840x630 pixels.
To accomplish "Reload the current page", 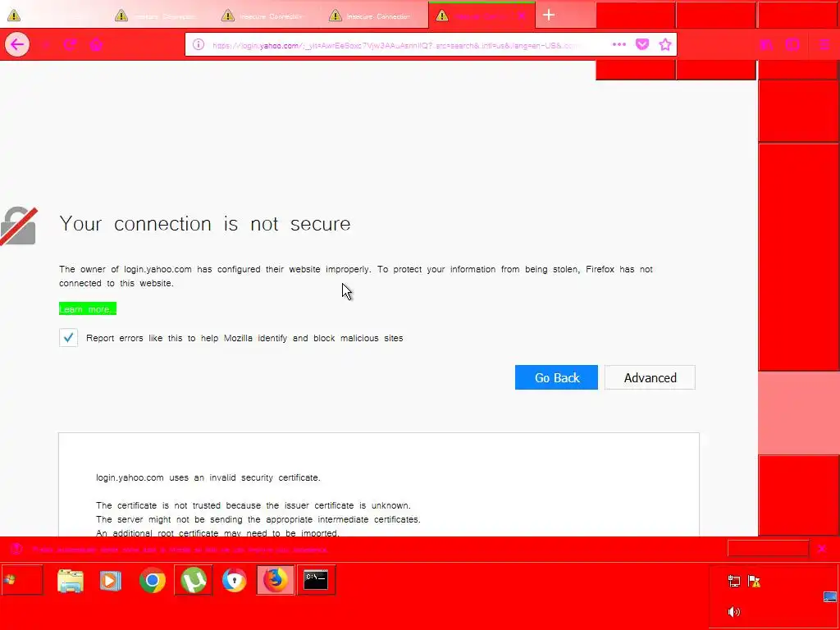I will click(71, 44).
